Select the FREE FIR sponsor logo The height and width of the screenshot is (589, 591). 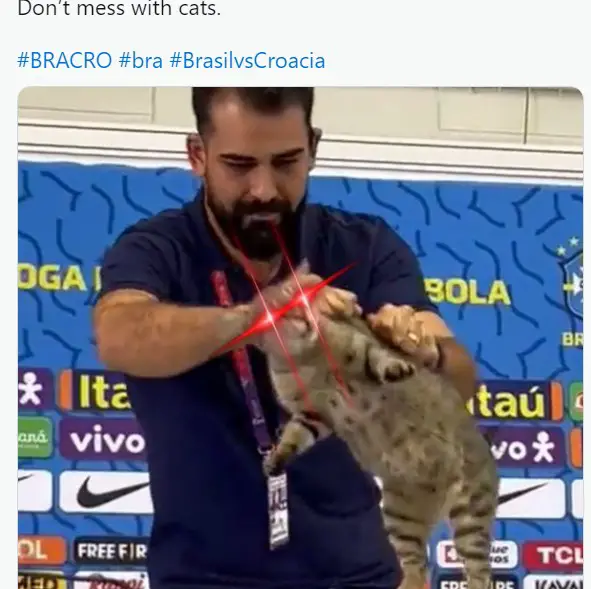[x=112, y=551]
